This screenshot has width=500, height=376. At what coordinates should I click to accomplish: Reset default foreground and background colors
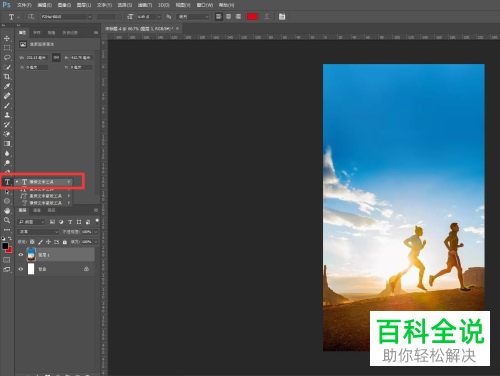pyautogui.click(x=3, y=238)
